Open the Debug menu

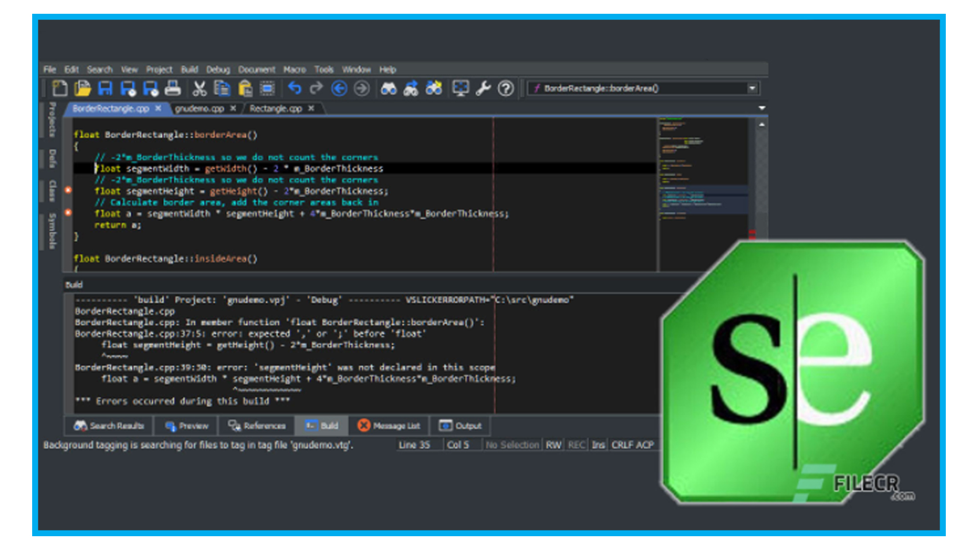(218, 69)
